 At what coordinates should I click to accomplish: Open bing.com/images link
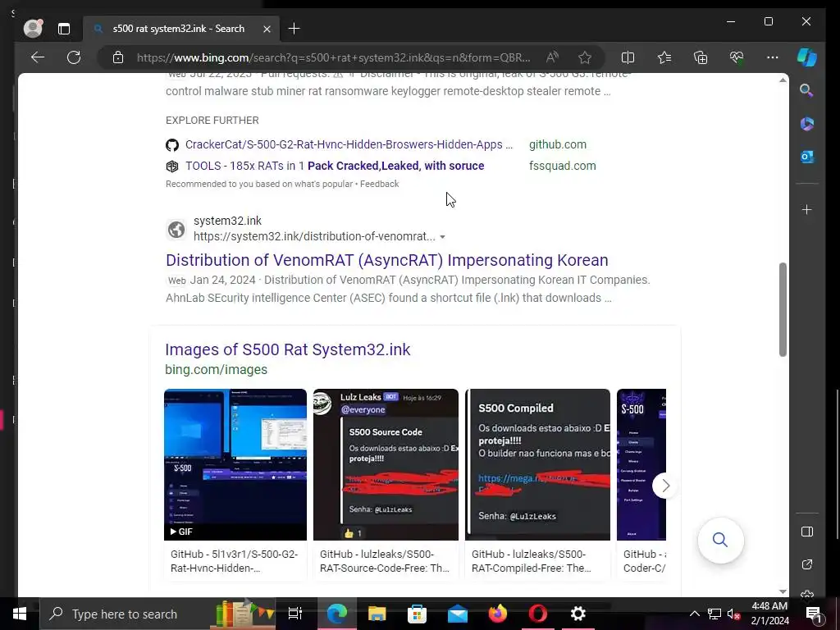pos(216,370)
